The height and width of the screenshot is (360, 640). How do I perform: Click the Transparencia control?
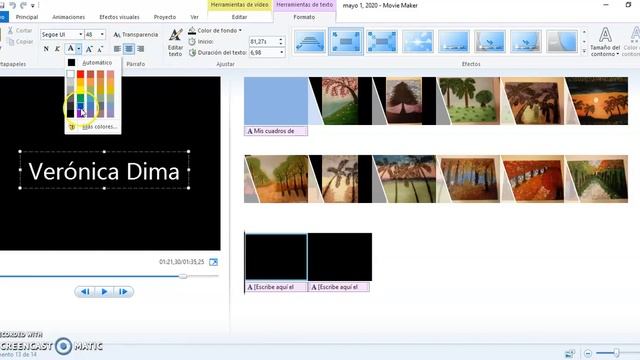136,35
